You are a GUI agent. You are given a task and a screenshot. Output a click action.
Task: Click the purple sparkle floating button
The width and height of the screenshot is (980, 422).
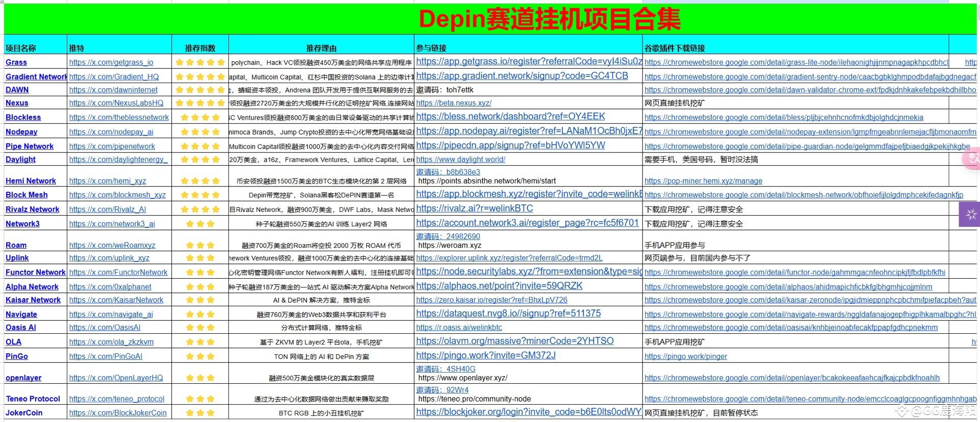coord(970,214)
